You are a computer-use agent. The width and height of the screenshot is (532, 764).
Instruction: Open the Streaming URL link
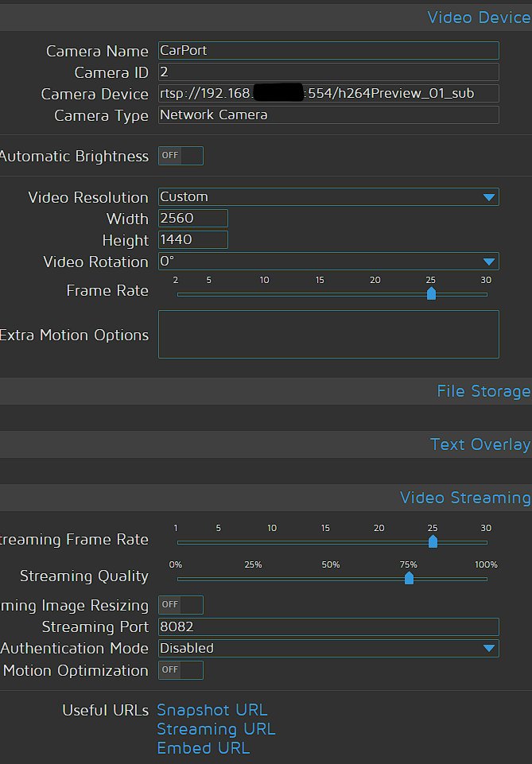pyautogui.click(x=216, y=729)
